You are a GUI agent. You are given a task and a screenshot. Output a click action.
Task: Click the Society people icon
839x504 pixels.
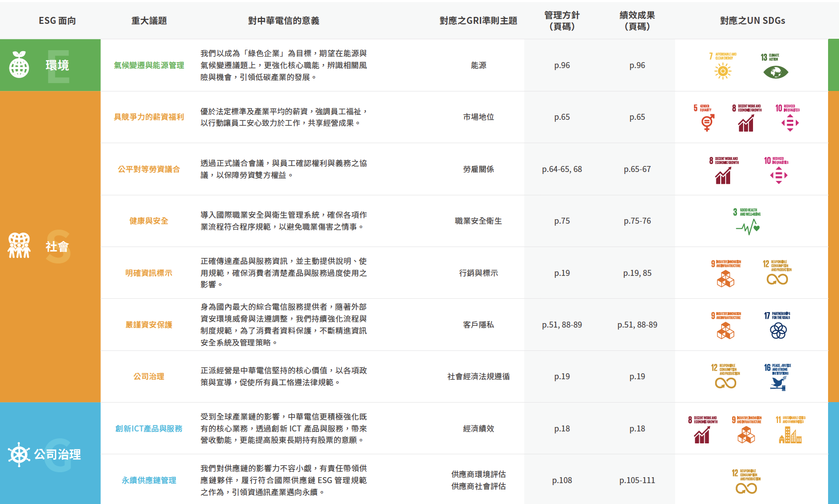click(19, 246)
